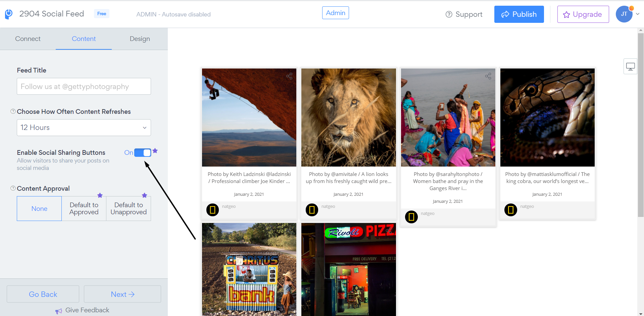The width and height of the screenshot is (644, 316).
Task: Select None for Content Approval
Action: coord(39,209)
